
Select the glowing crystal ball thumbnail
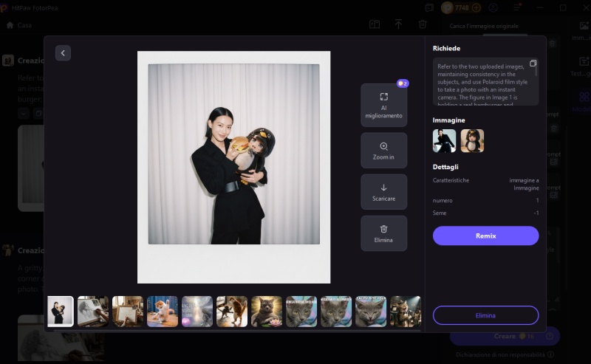197,312
